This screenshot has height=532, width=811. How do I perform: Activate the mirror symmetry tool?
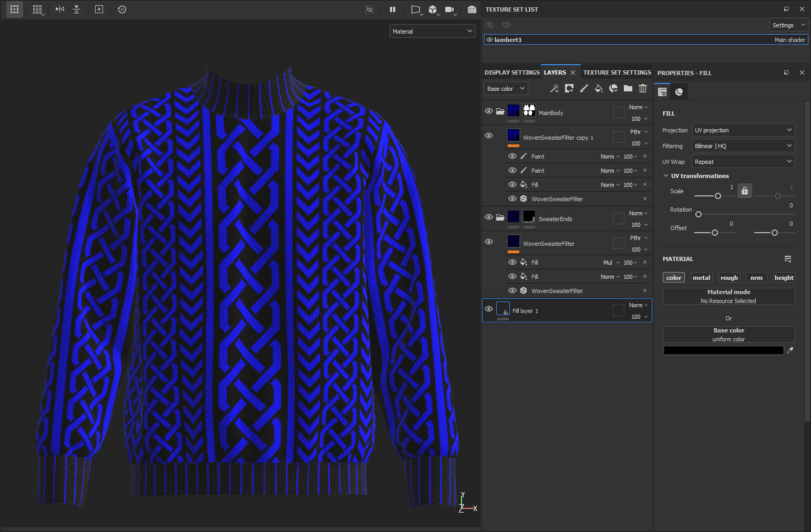click(59, 9)
